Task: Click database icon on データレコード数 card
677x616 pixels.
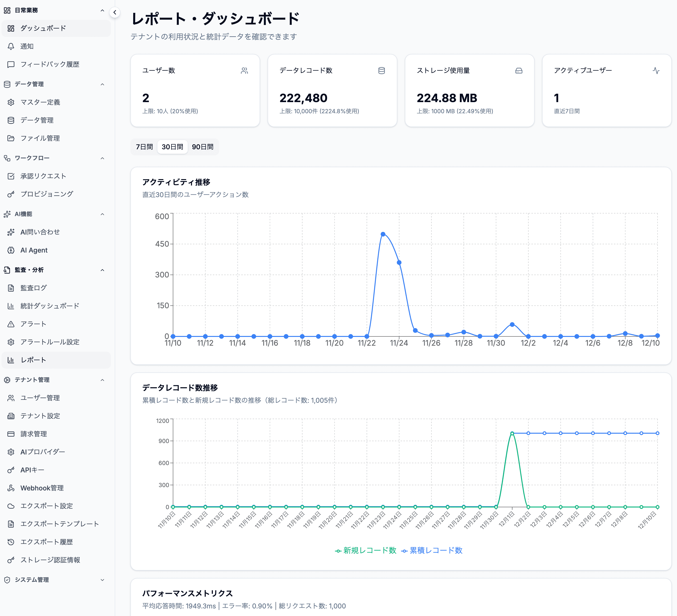Action: click(381, 71)
